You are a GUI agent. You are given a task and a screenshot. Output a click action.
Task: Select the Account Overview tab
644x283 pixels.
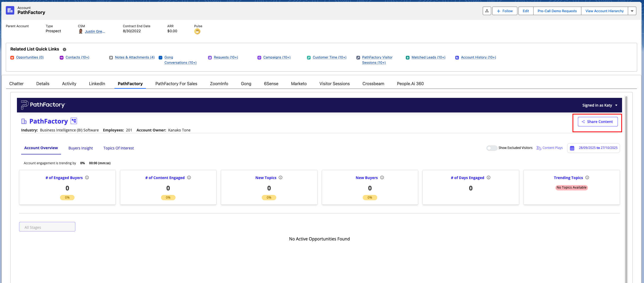pos(41,148)
